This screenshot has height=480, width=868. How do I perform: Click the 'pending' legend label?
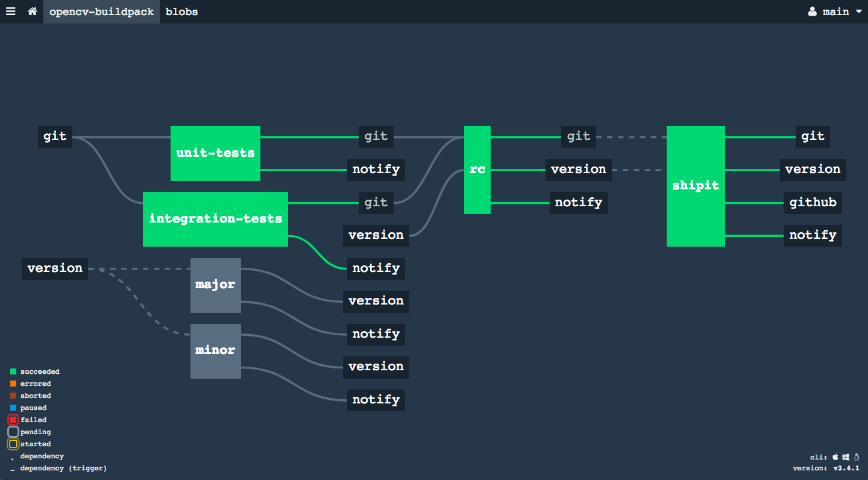click(x=36, y=432)
